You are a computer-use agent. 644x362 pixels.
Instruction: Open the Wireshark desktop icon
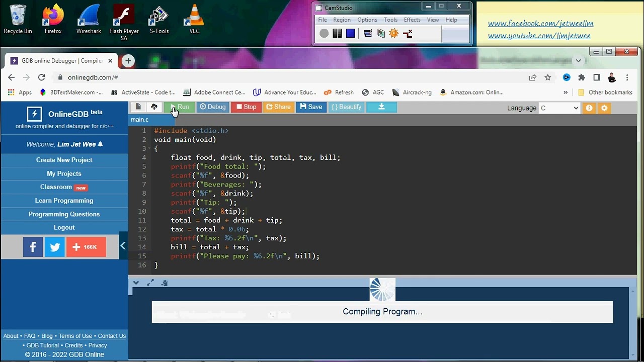89,20
